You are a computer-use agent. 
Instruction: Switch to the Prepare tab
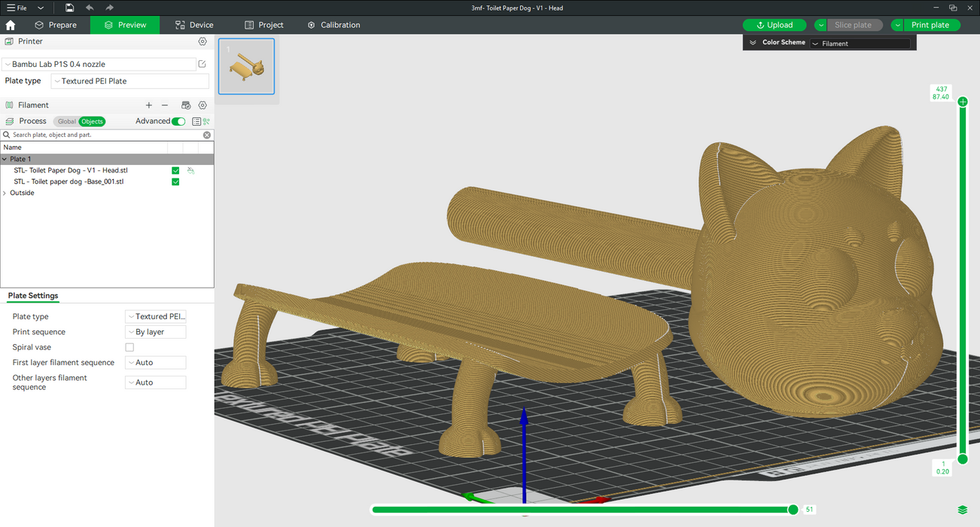(x=56, y=25)
